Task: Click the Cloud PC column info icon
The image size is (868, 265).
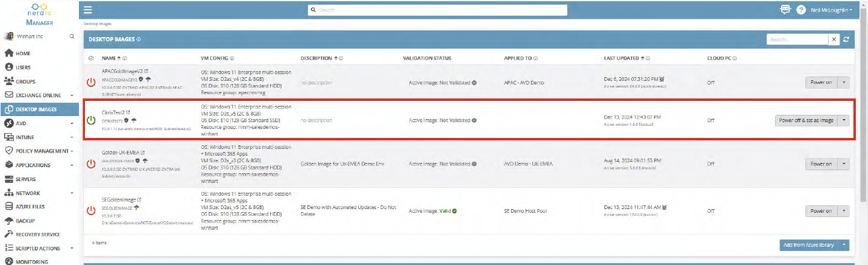Action: click(x=734, y=58)
